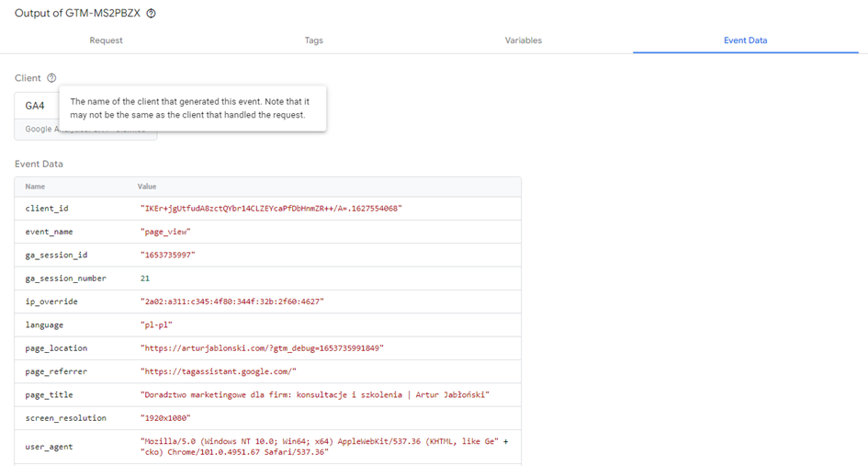This screenshot has height=466, width=868.
Task: Click the Name column header
Action: [x=35, y=187]
